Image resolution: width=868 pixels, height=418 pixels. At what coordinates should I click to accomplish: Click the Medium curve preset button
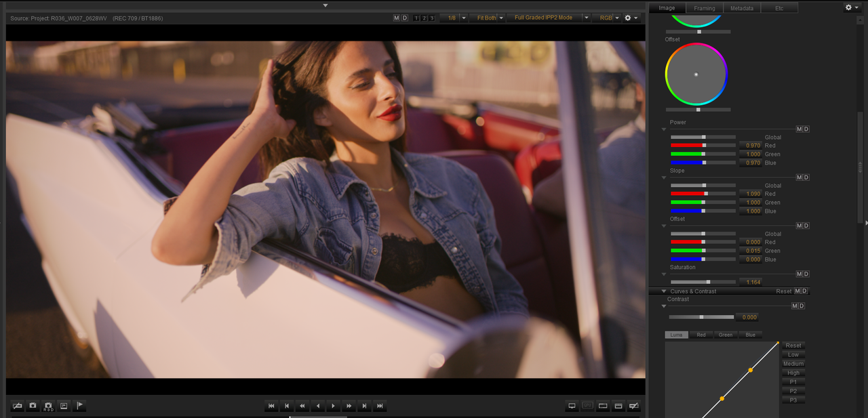point(793,364)
